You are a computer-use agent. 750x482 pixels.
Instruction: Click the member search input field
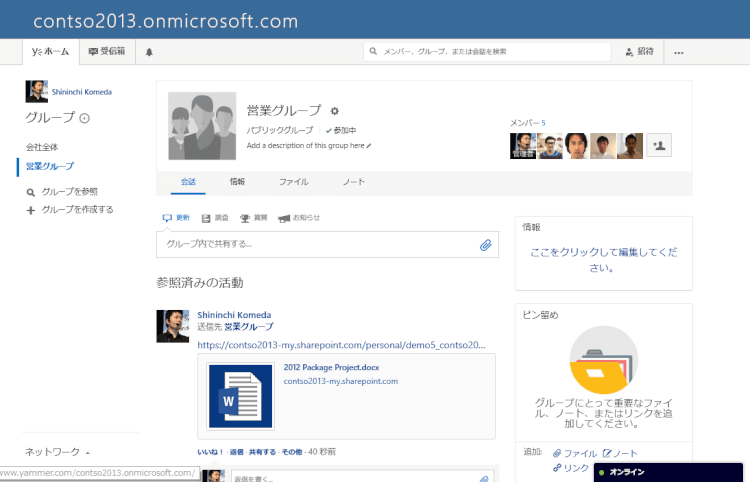click(x=487, y=52)
